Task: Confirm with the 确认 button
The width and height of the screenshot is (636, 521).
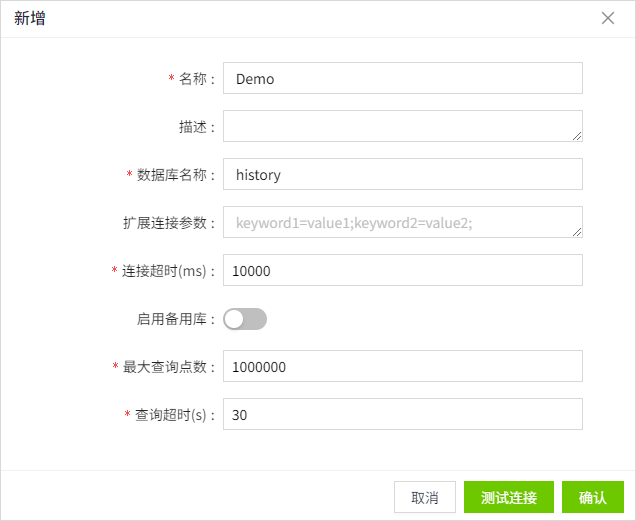Action: tap(592, 497)
